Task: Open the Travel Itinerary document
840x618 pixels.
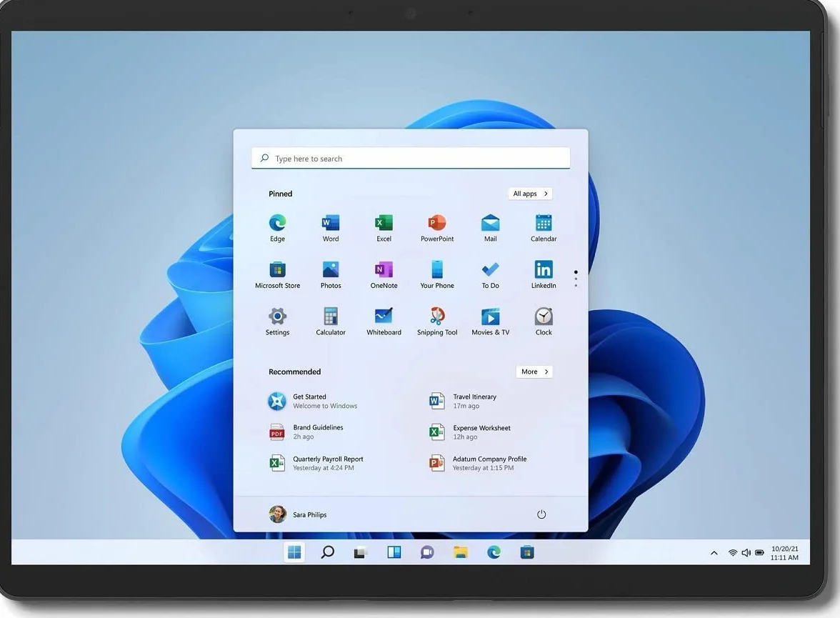Action: click(463, 401)
